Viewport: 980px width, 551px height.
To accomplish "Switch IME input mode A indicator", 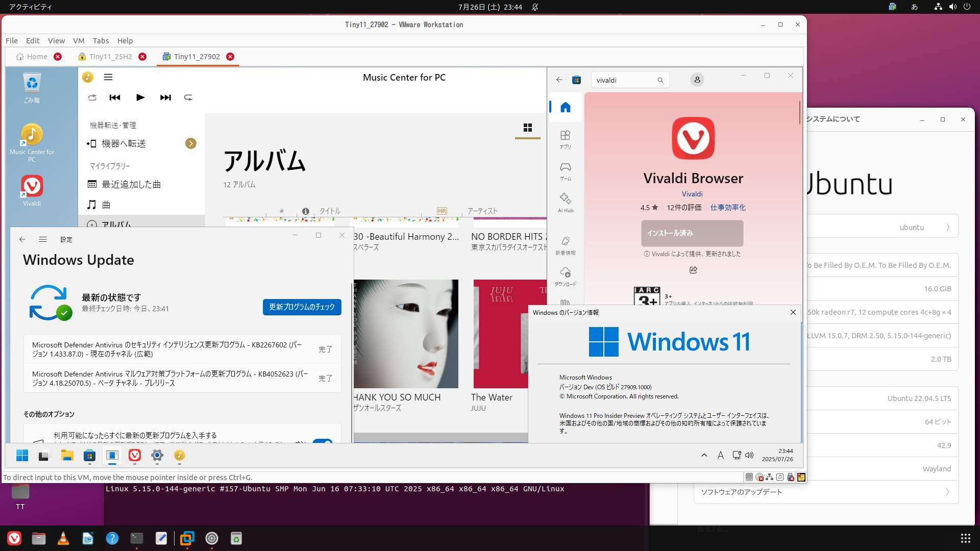I will [720, 455].
